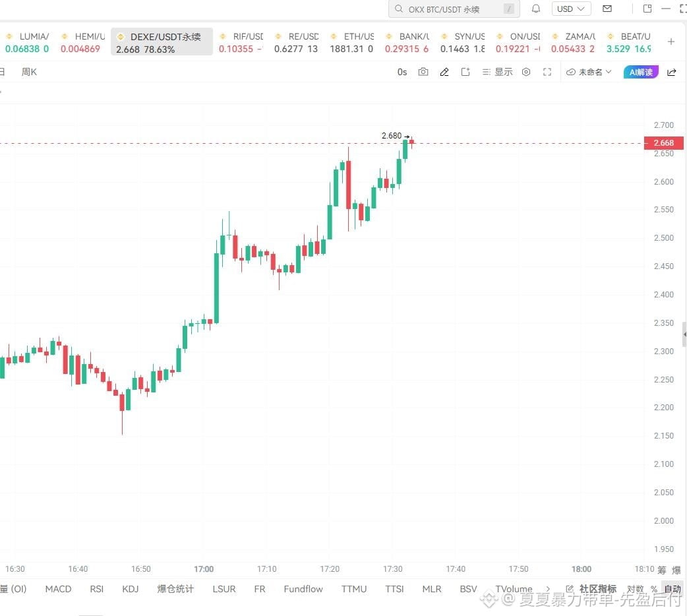Click the 17:00 time axis label
This screenshot has height=616, width=687.
(x=204, y=569)
